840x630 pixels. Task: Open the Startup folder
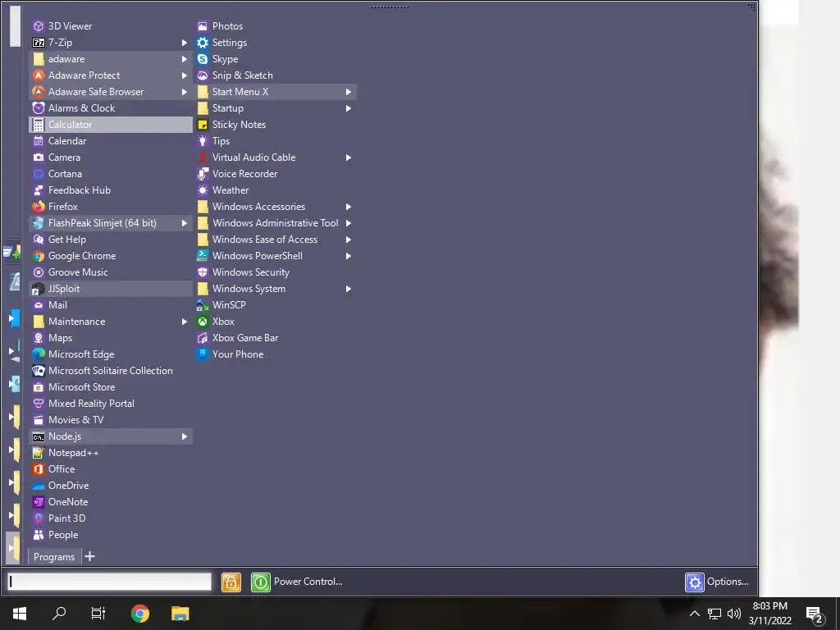tap(276, 108)
